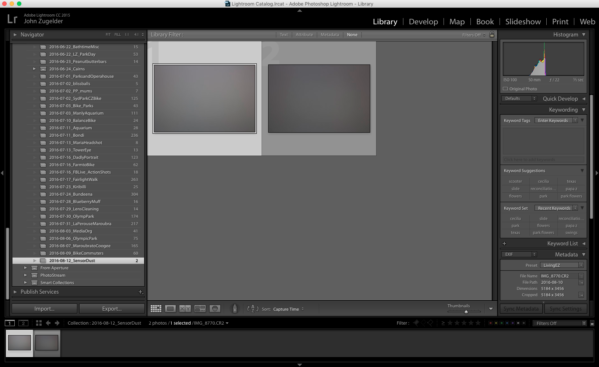Expand the Navigator panel

[x=15, y=35]
